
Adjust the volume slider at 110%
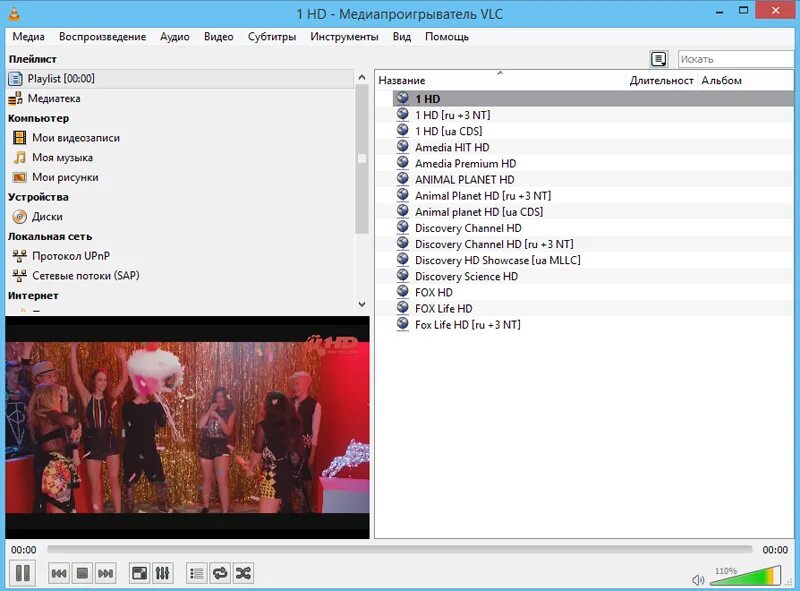click(745, 576)
